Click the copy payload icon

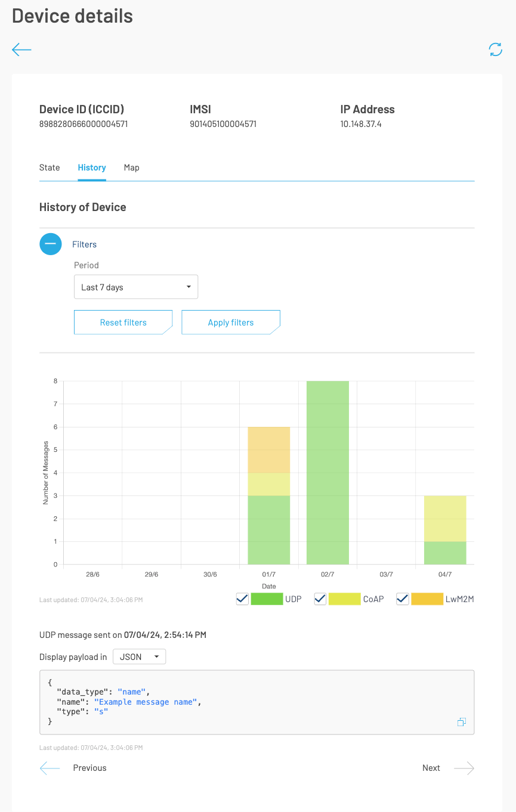[461, 722]
